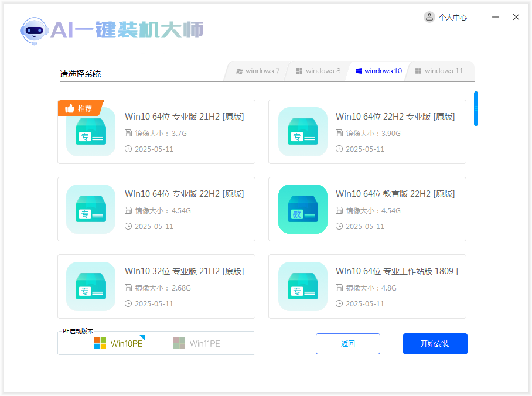Click title Win10 64位 22H2 专业版 [原版]
The height and width of the screenshot is (396, 532).
coord(395,117)
